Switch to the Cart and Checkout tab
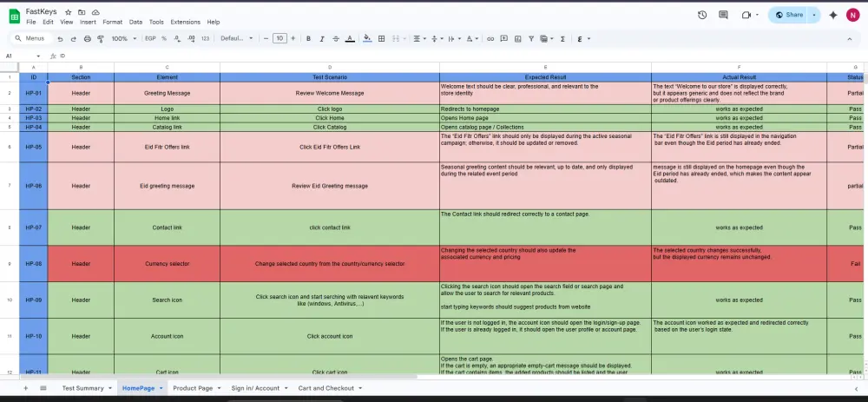Screen dimensions: 868x402 [326, 388]
